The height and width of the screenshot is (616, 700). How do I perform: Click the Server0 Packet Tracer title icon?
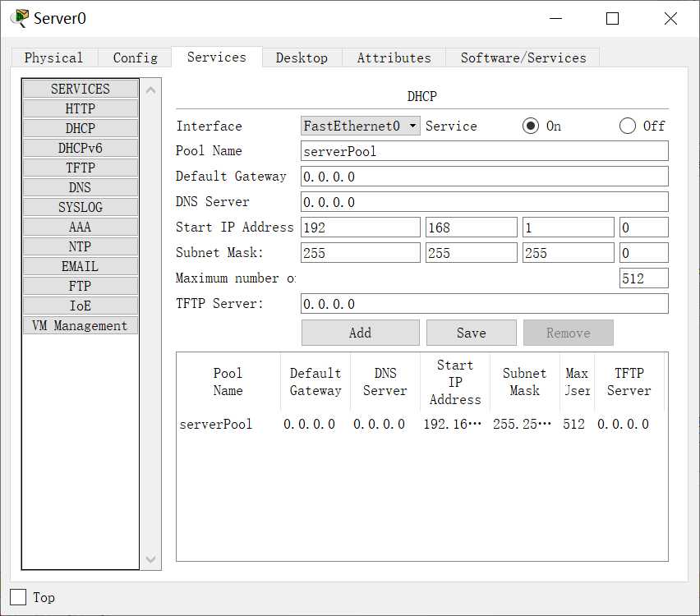point(20,18)
